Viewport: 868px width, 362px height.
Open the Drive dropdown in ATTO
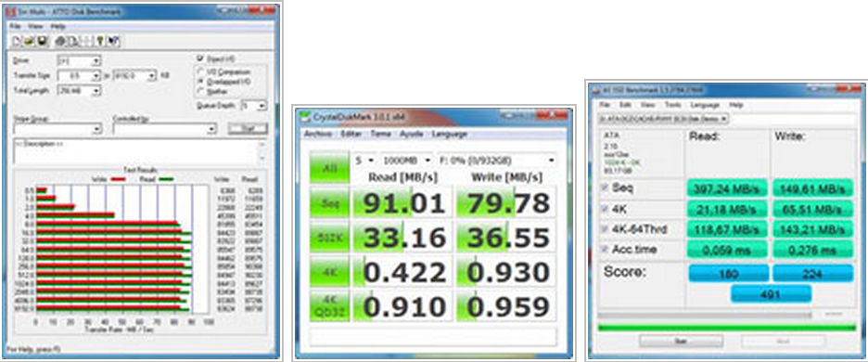point(79,60)
